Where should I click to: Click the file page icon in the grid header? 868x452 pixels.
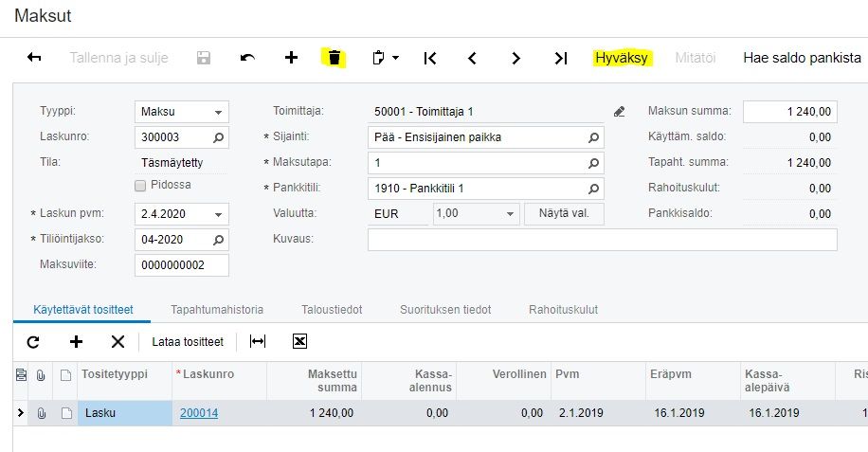pos(66,375)
